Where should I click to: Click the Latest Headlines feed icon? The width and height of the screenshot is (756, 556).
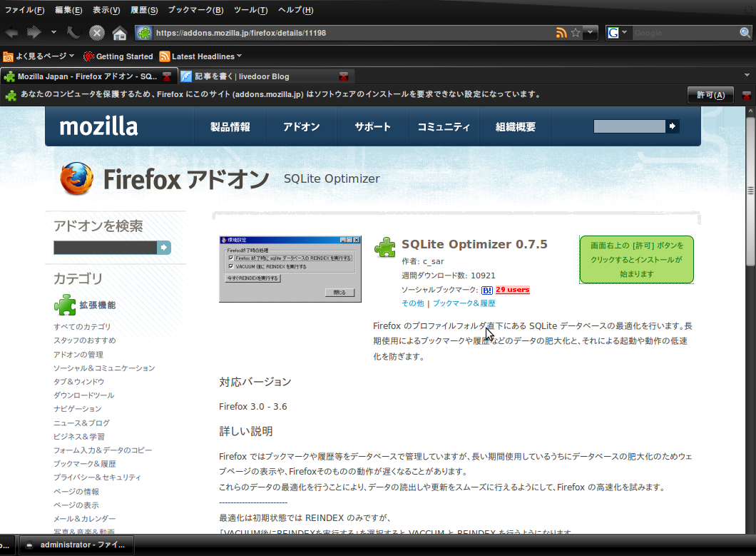click(165, 56)
